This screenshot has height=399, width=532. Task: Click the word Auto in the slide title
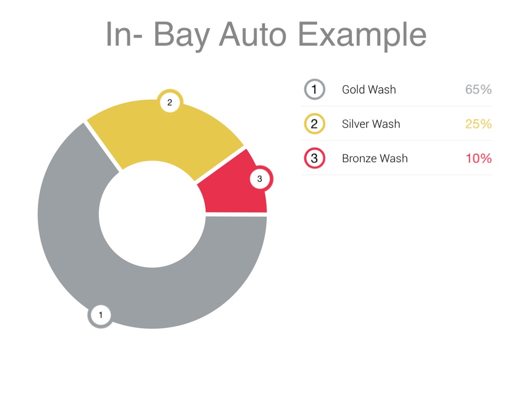tap(252, 35)
